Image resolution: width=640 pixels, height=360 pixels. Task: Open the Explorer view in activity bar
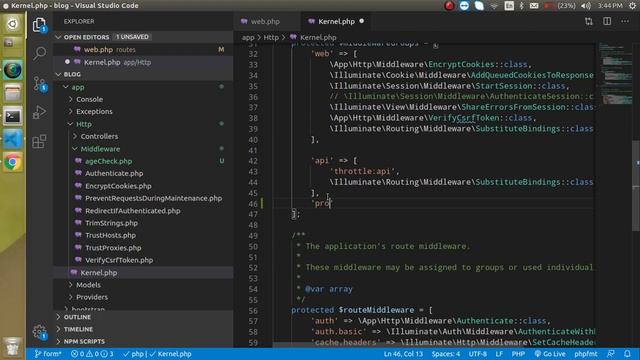coord(39,25)
